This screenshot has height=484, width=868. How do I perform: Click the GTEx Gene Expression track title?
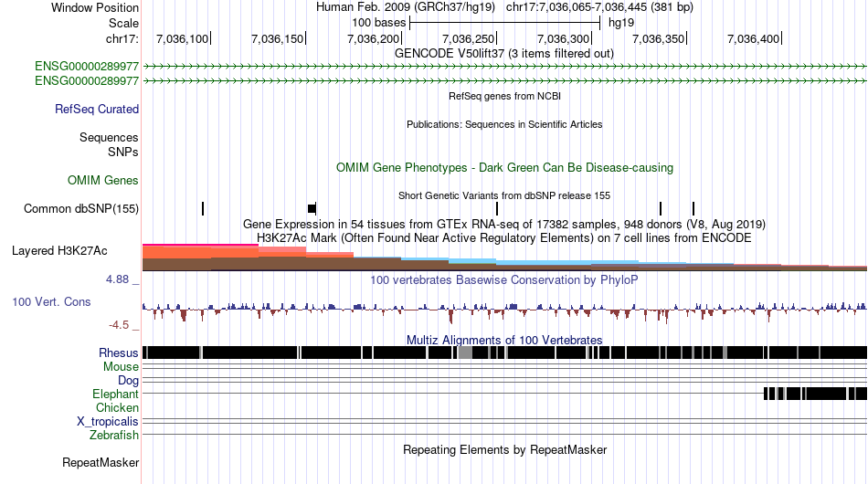point(504,224)
